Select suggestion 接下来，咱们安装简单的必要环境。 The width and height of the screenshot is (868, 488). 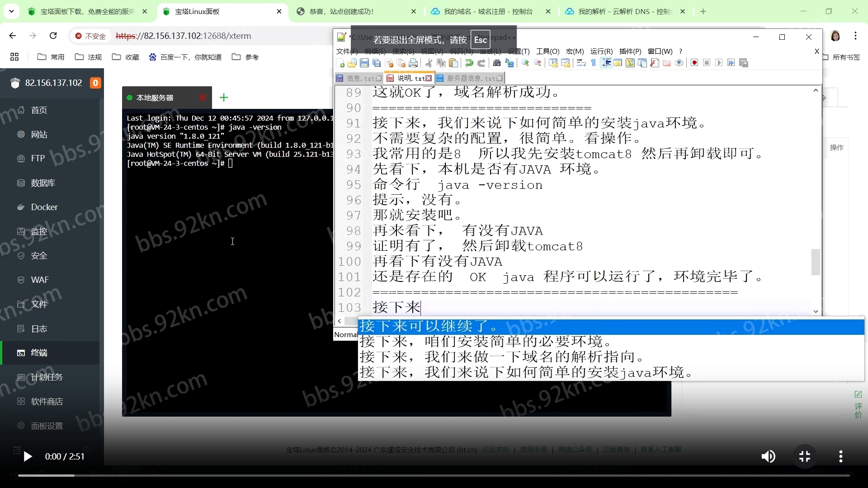coord(611,342)
